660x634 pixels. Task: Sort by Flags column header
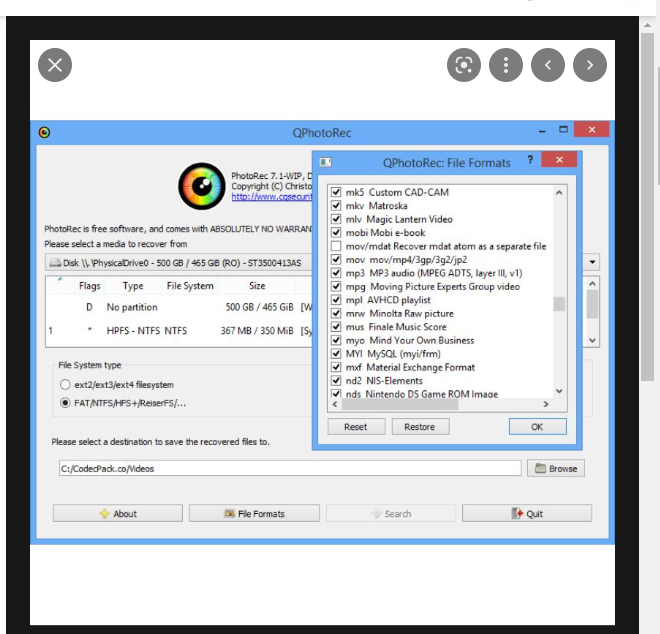tap(89, 286)
